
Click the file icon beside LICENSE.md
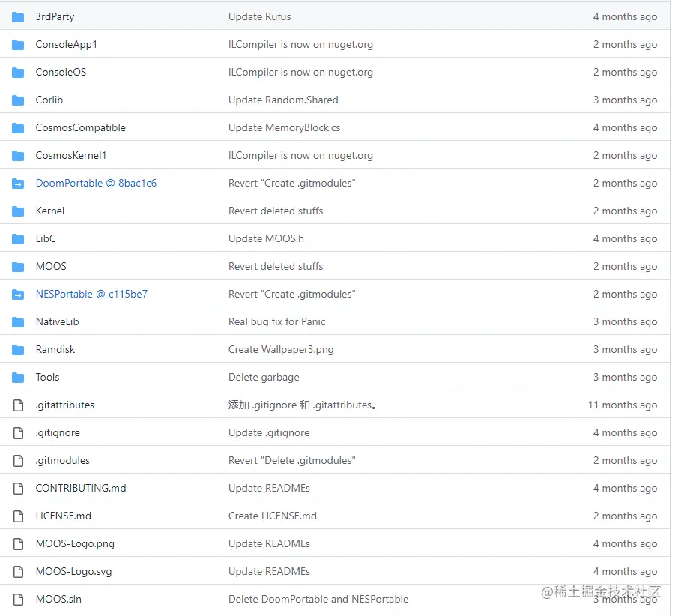pyautogui.click(x=18, y=516)
